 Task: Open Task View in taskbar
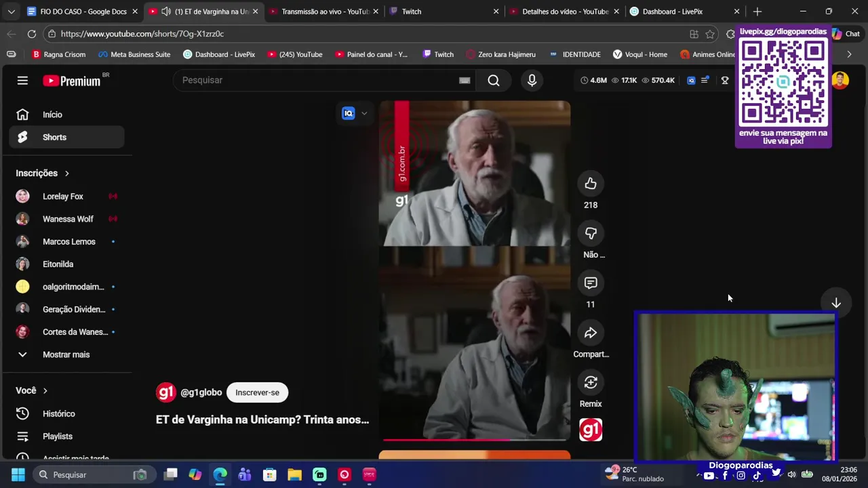pos(171,475)
